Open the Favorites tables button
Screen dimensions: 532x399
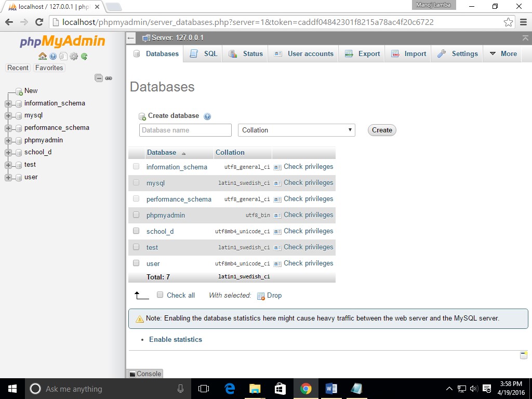click(x=49, y=68)
